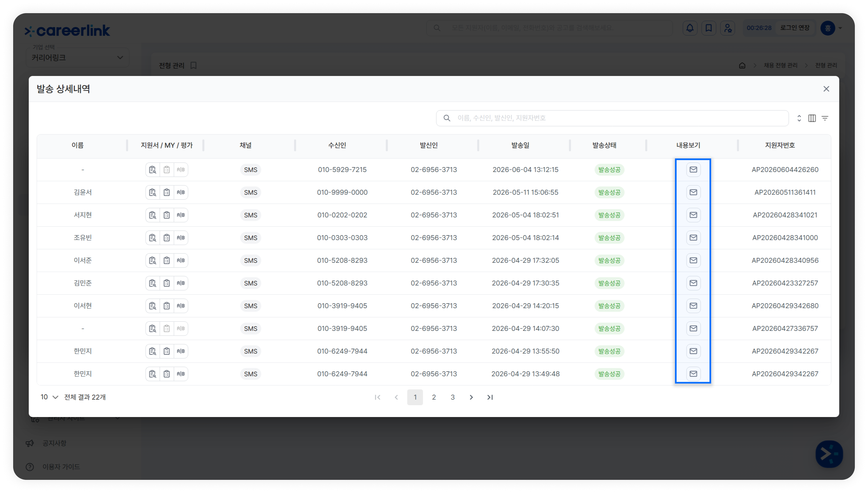868x493 pixels.
Task: Jump to the last page
Action: coord(490,397)
